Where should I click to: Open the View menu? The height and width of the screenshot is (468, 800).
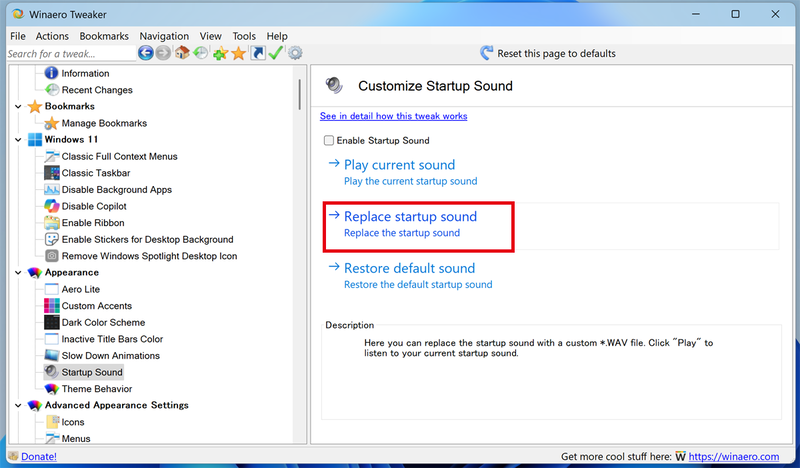click(211, 36)
